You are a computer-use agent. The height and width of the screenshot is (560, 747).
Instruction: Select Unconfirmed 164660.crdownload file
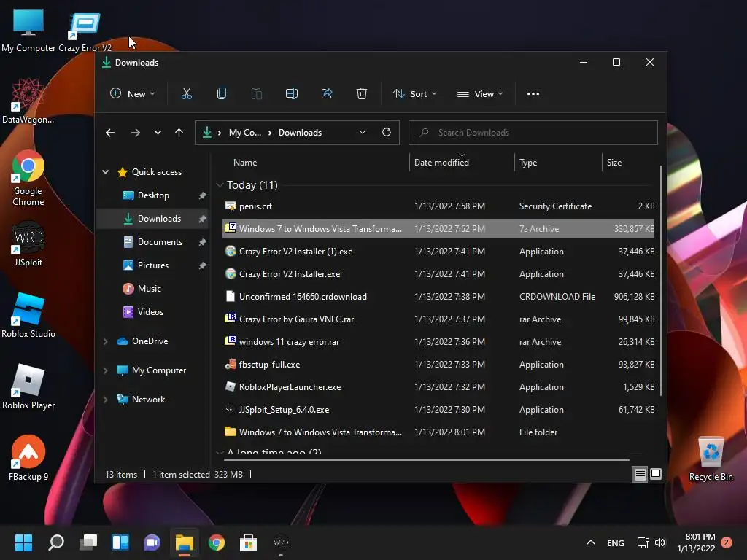(x=438, y=297)
